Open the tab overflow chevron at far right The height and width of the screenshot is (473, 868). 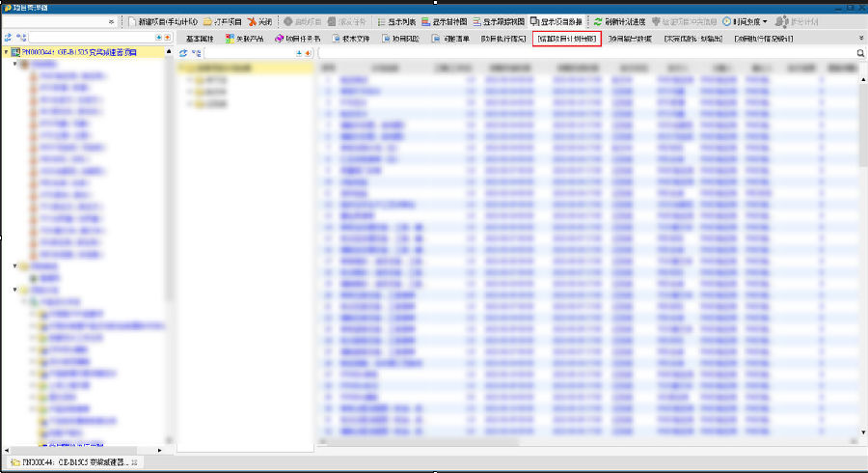tap(861, 39)
